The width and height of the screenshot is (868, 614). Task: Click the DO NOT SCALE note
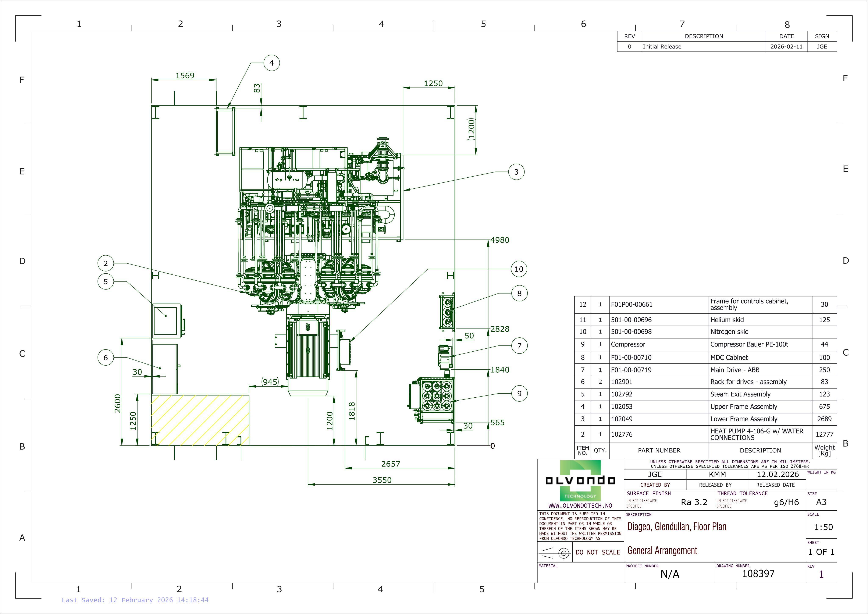click(x=598, y=552)
